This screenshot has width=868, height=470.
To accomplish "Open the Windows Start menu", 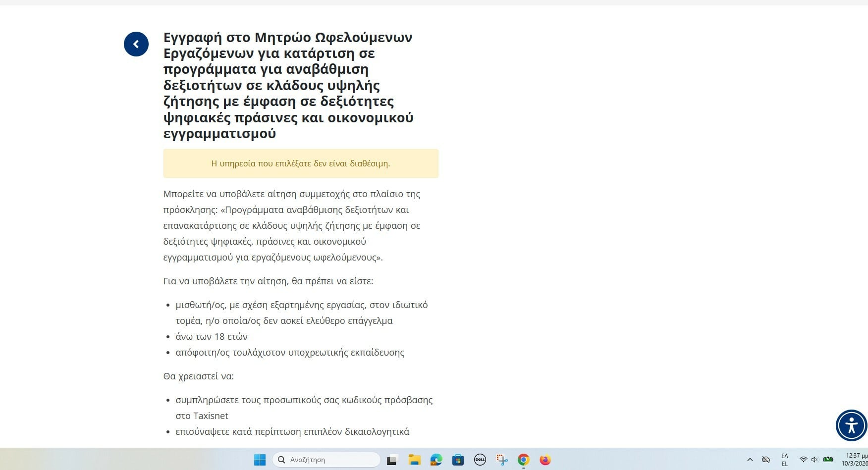I will (260, 460).
